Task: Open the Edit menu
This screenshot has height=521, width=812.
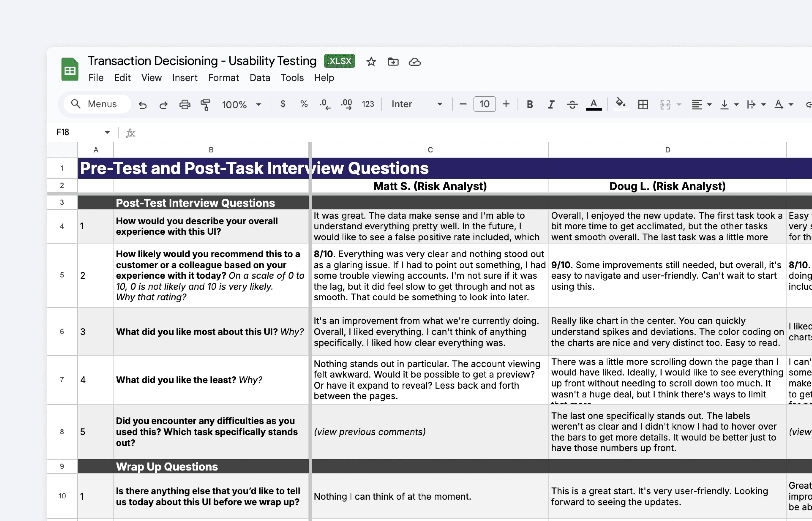Action: tap(122, 78)
